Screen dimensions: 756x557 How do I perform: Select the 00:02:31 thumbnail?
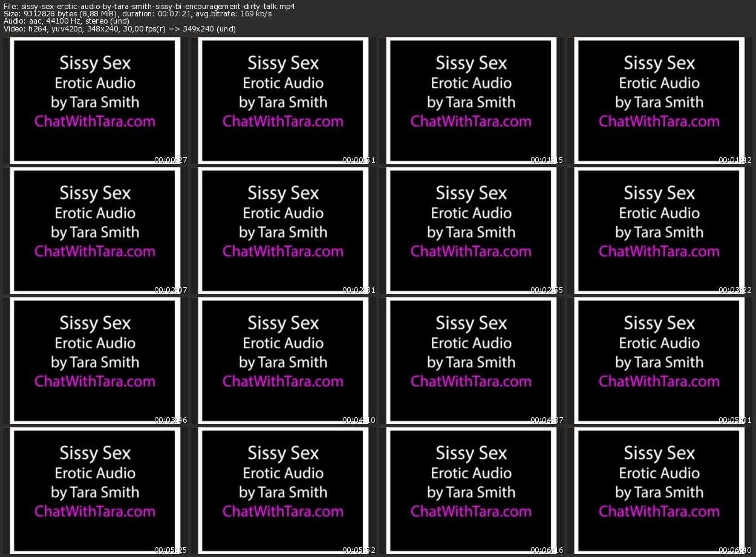click(283, 230)
